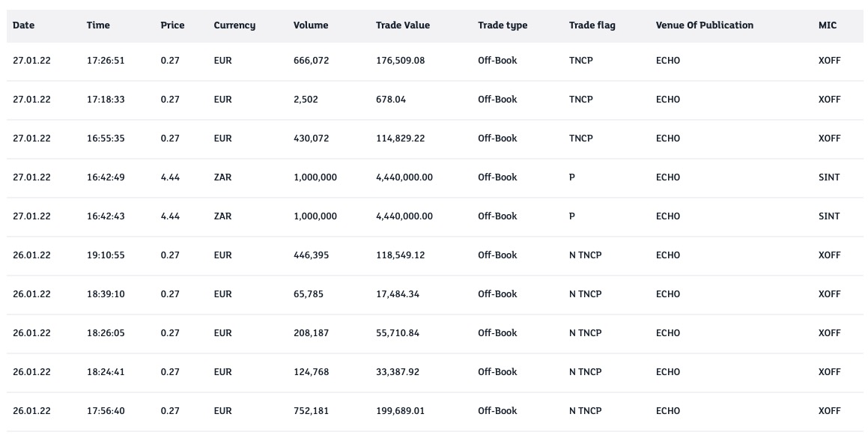
Task: Select the 666,072 volume cell
Action: (311, 61)
